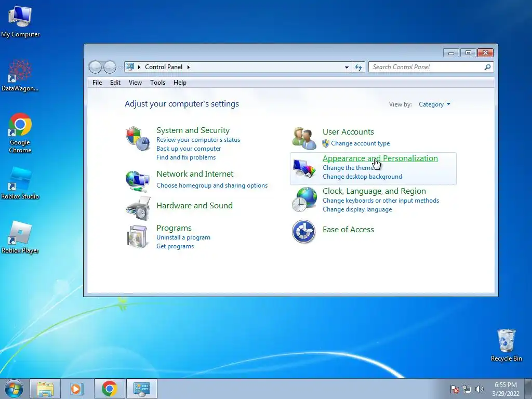Open Clock, Language, and Region heading link
The height and width of the screenshot is (399, 532).
374,191
